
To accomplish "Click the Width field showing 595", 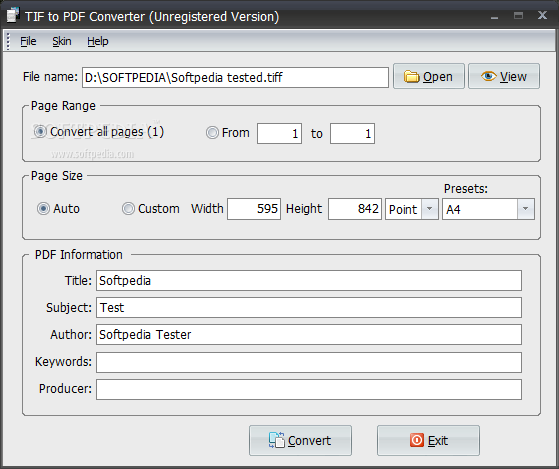I will [254, 209].
